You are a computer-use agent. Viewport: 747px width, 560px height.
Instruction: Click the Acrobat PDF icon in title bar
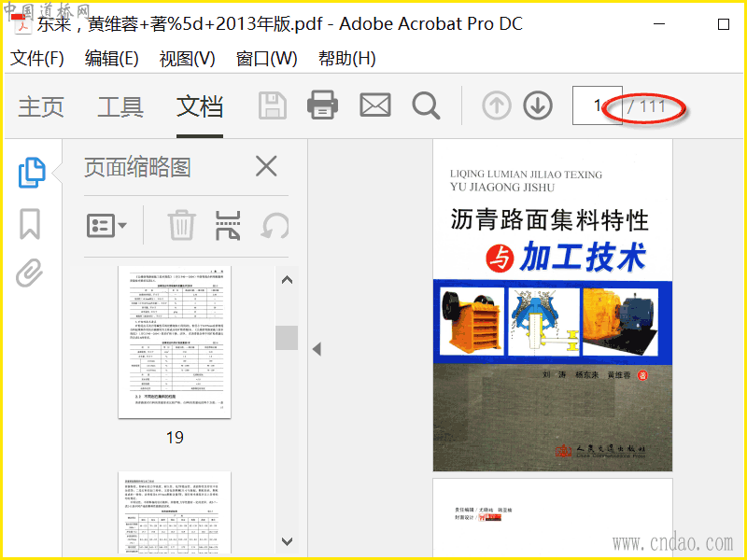pyautogui.click(x=21, y=23)
